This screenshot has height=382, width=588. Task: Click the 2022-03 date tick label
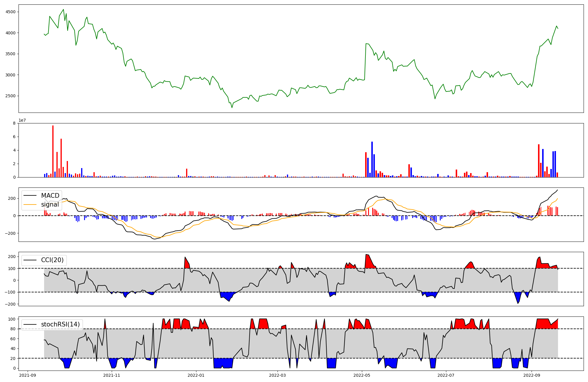click(x=277, y=375)
